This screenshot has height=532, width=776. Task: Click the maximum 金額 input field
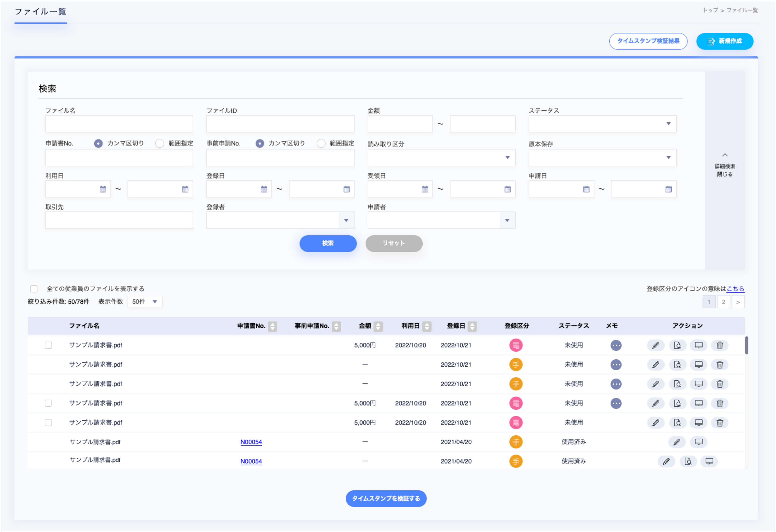point(483,124)
